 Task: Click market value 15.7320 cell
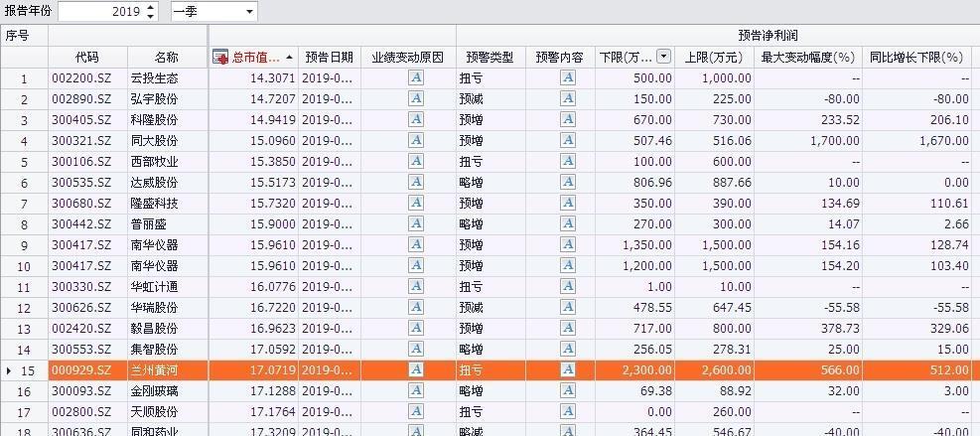[253, 204]
